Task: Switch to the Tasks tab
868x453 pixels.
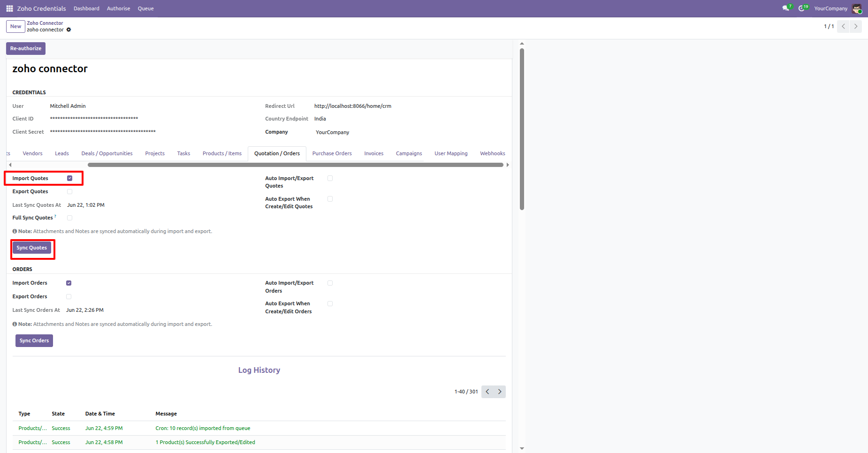Action: point(183,153)
